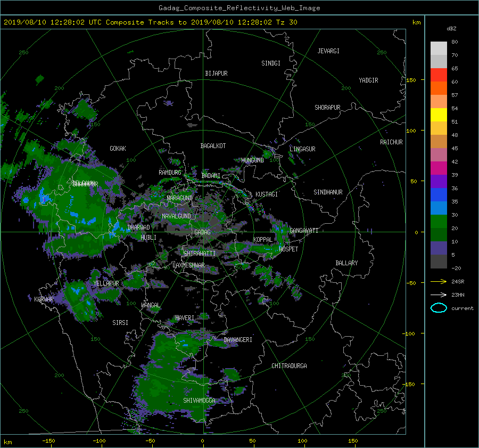
Task: Click the SHIVAMOGGA city label
Action: (199, 400)
